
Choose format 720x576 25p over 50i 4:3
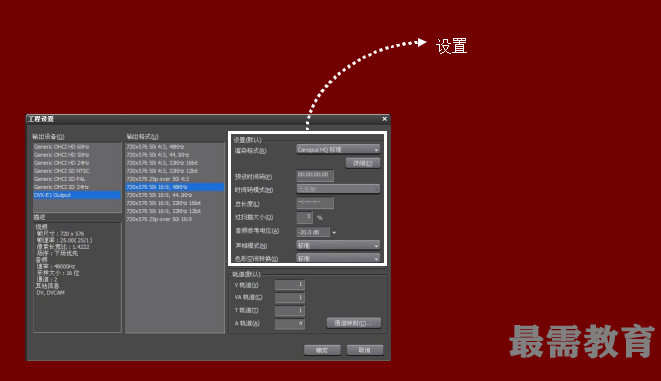click(x=175, y=179)
